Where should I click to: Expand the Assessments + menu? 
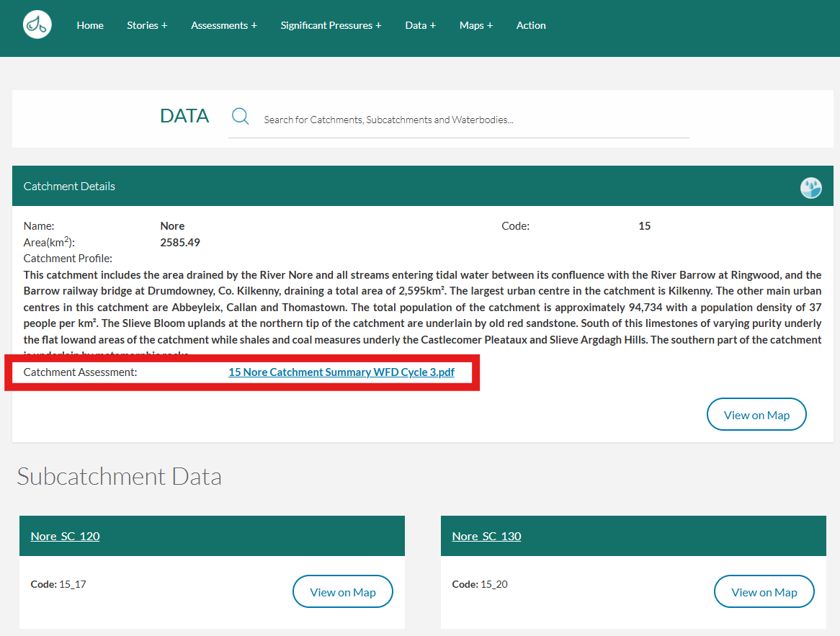(223, 25)
